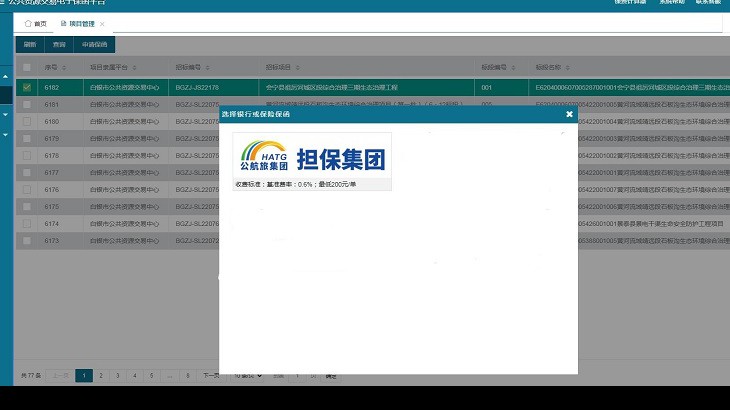Image resolution: width=730 pixels, height=410 pixels.
Task: Sort by the 招标项目 column arrows
Action: (297, 68)
